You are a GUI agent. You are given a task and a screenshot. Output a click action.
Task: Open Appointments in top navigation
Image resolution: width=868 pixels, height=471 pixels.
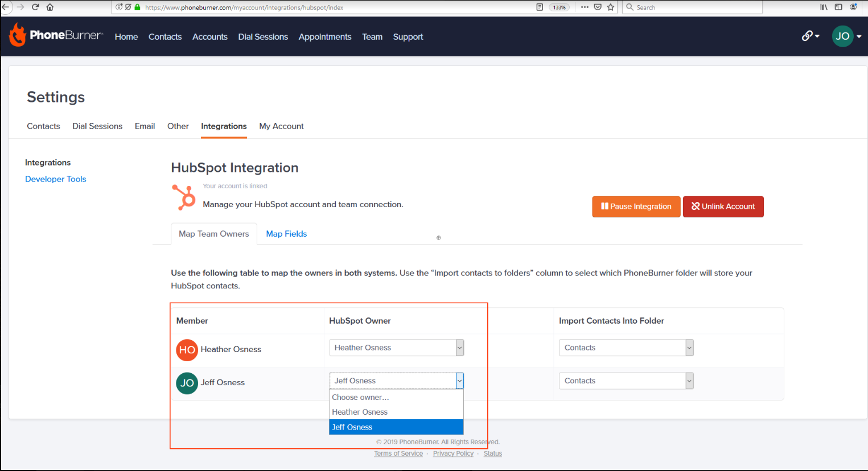(325, 36)
